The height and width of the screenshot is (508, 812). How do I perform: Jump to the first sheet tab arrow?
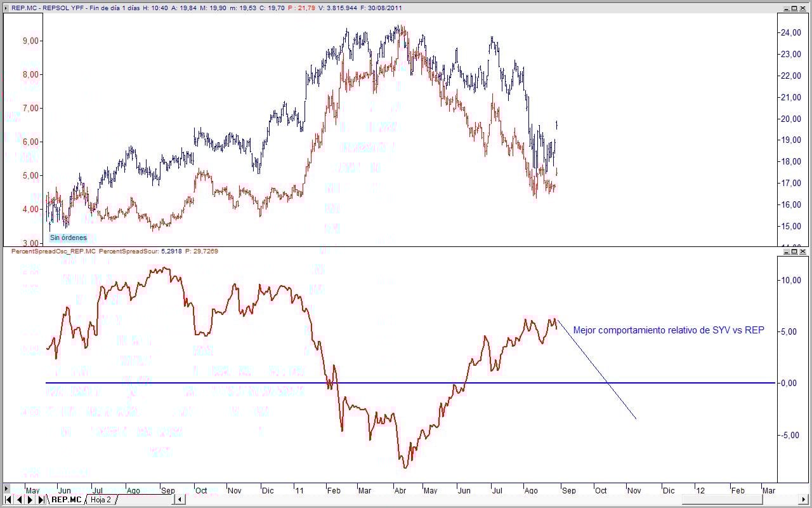(8, 499)
